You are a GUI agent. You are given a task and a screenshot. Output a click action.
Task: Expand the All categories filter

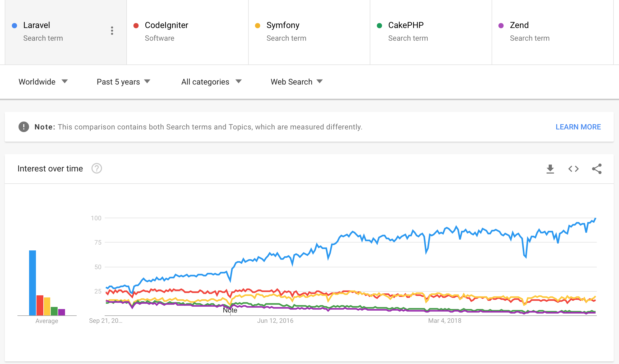click(211, 82)
